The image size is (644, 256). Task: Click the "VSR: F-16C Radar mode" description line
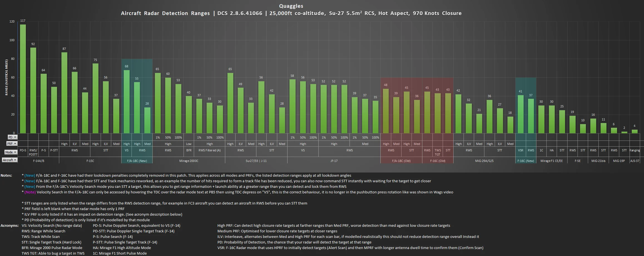350,248
